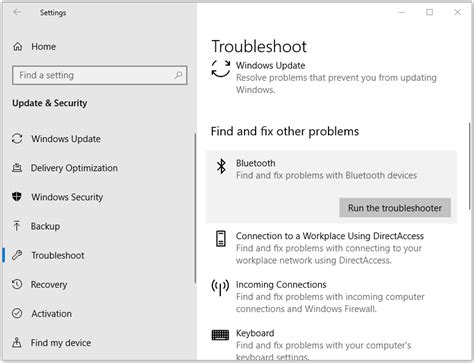Viewport: 474px width, 363px height.
Task: Click the Find my device icon
Action: point(17,342)
